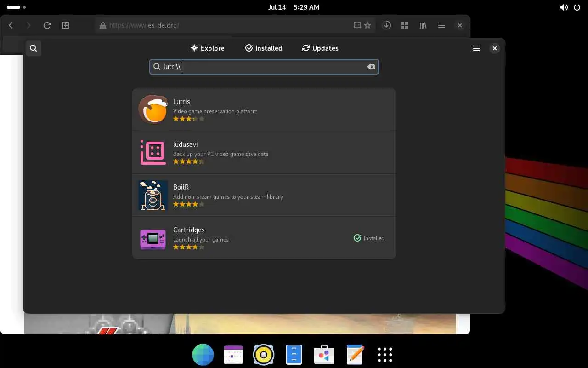Open the Activities workspace indicator

(17, 7)
